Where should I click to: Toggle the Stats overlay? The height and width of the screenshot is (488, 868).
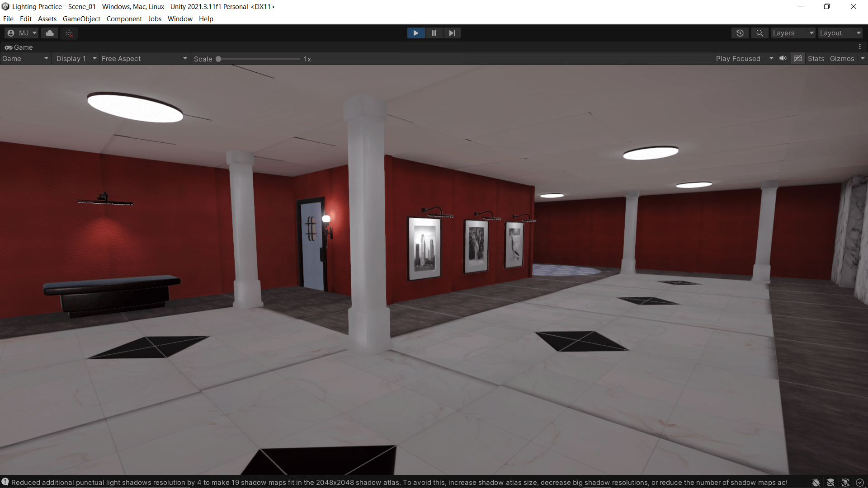tap(816, 59)
